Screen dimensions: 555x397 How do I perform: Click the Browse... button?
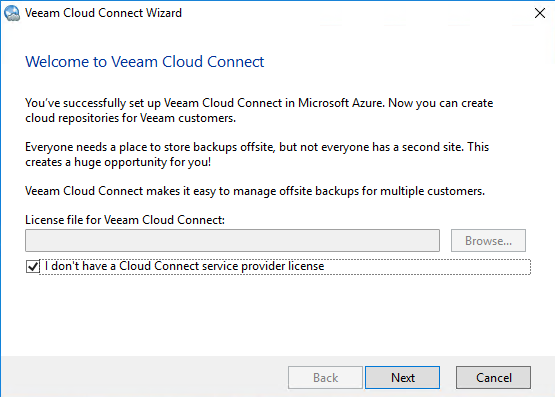point(488,241)
